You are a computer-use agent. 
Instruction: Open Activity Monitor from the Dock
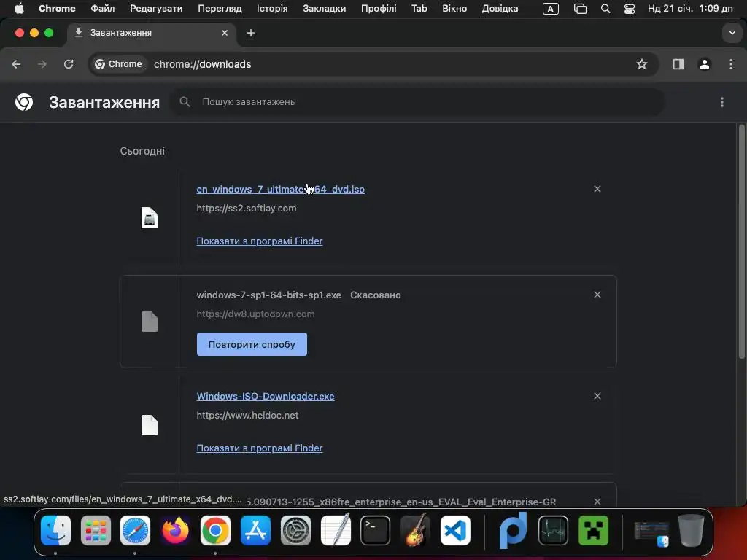pyautogui.click(x=553, y=531)
